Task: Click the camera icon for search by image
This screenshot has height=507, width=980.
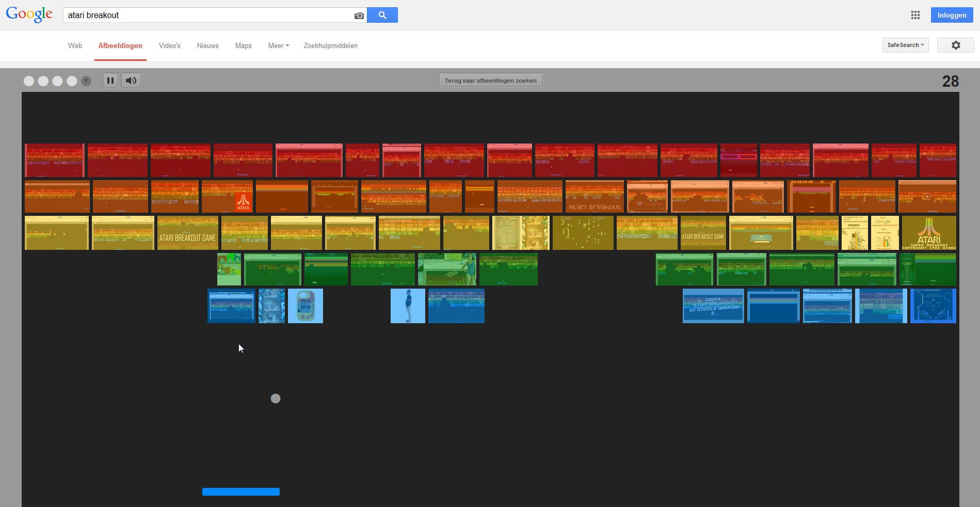Action: coord(359,15)
